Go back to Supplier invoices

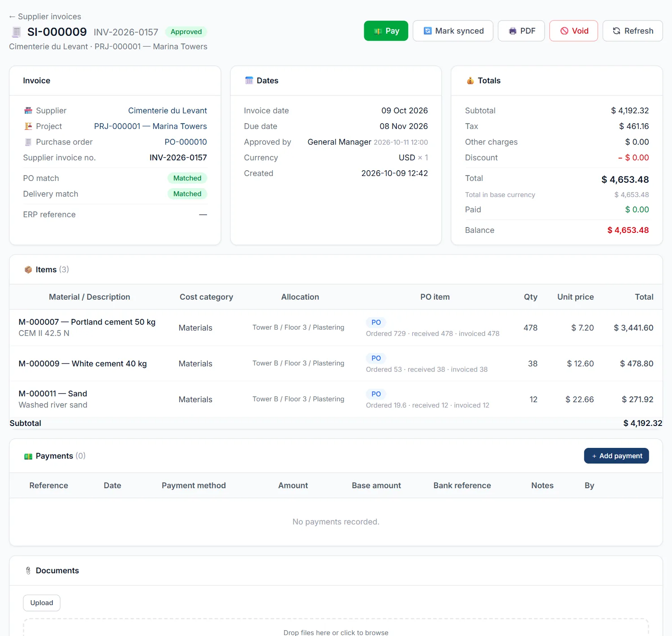pyautogui.click(x=45, y=17)
